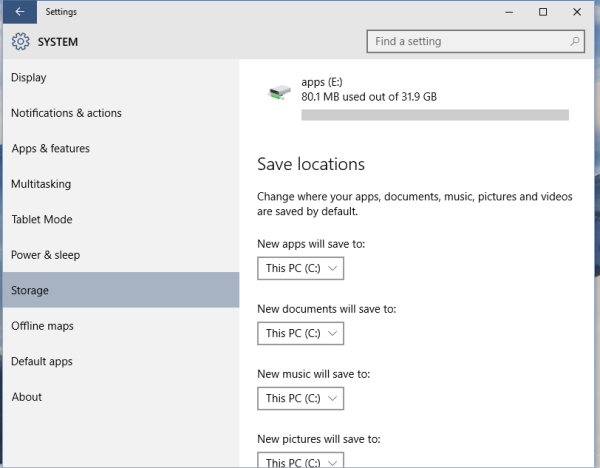Expand the New pictures save location dropdown
Screen dimensions: 600x468
(300, 460)
